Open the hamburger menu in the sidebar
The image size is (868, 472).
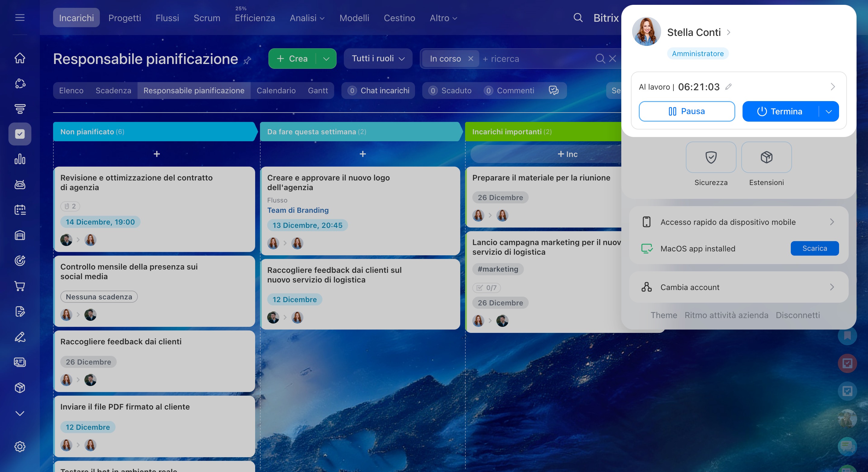20,18
